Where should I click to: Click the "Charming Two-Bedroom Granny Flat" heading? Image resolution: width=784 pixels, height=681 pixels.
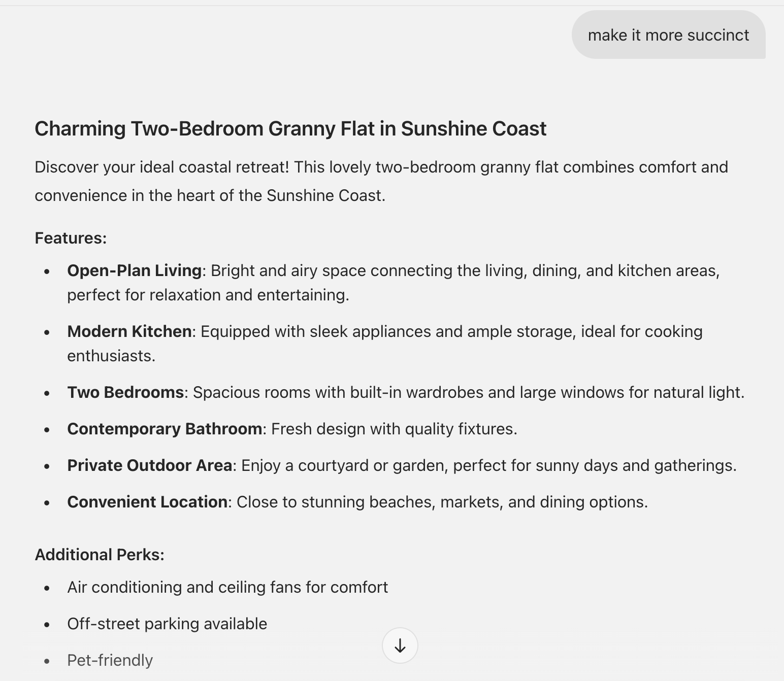(290, 128)
